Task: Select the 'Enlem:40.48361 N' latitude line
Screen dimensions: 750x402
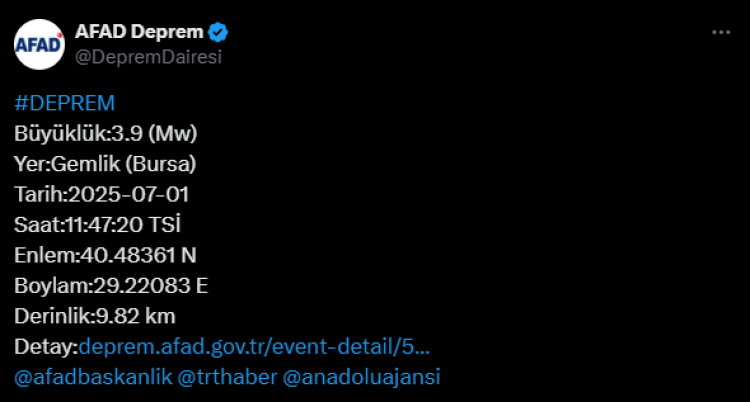Action: coord(105,255)
